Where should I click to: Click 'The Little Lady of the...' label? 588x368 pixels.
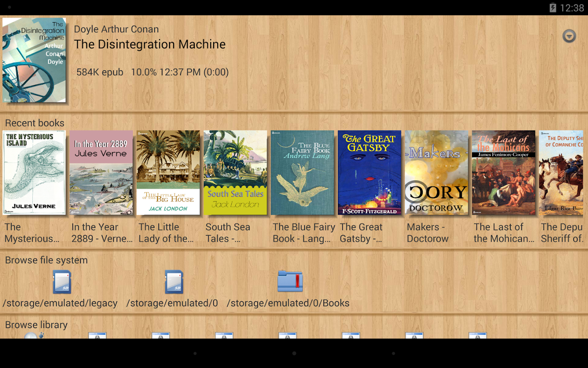[x=166, y=233]
